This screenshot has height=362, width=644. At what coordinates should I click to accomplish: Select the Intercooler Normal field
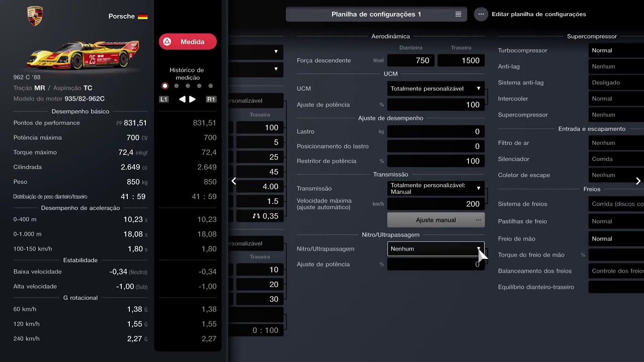click(616, 99)
